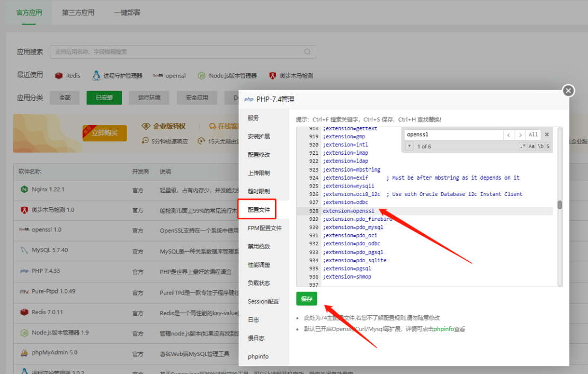Viewport: 588px width, 374px height.
Task: Click openssl icon in software list
Action: [x=24, y=229]
